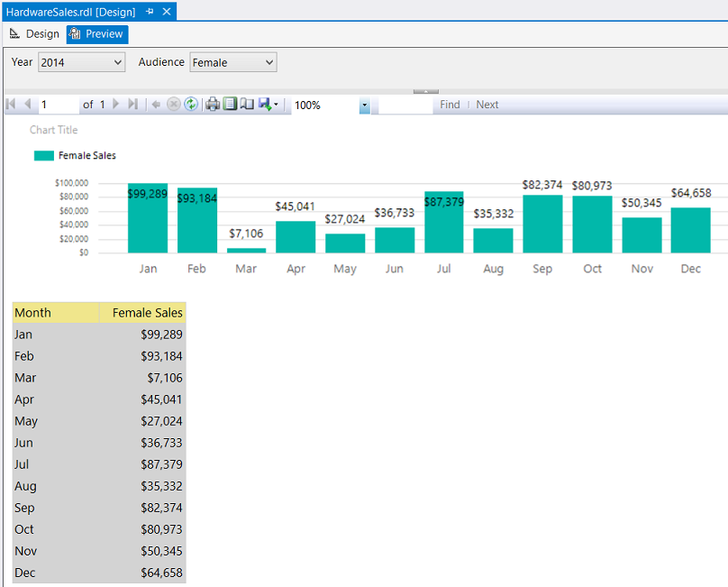
Task: Toggle Print Layout view icon
Action: pos(230,105)
